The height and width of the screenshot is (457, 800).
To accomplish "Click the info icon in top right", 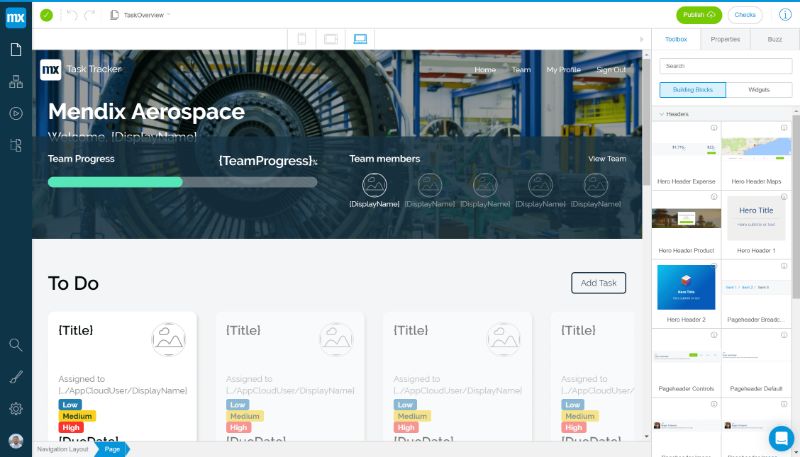I will click(785, 15).
